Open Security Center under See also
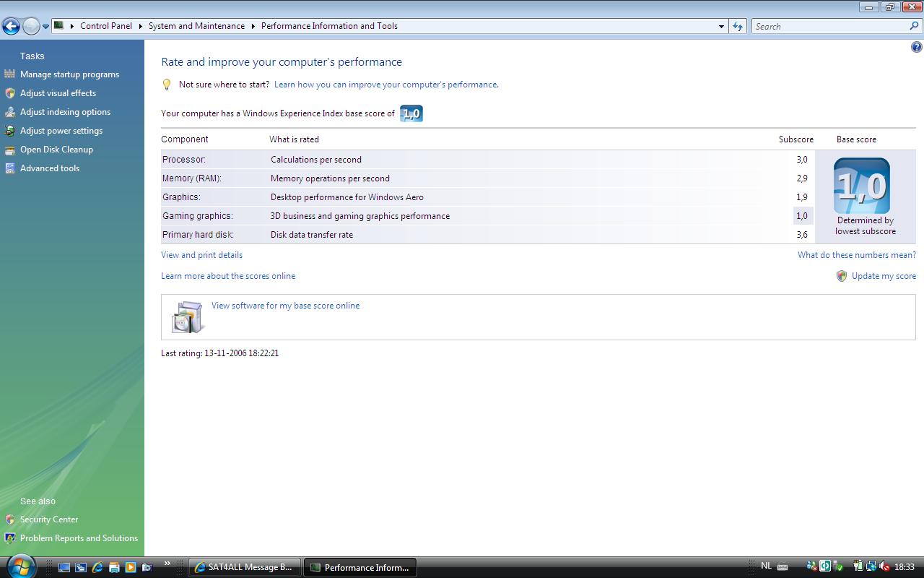The height and width of the screenshot is (578, 924). point(49,519)
